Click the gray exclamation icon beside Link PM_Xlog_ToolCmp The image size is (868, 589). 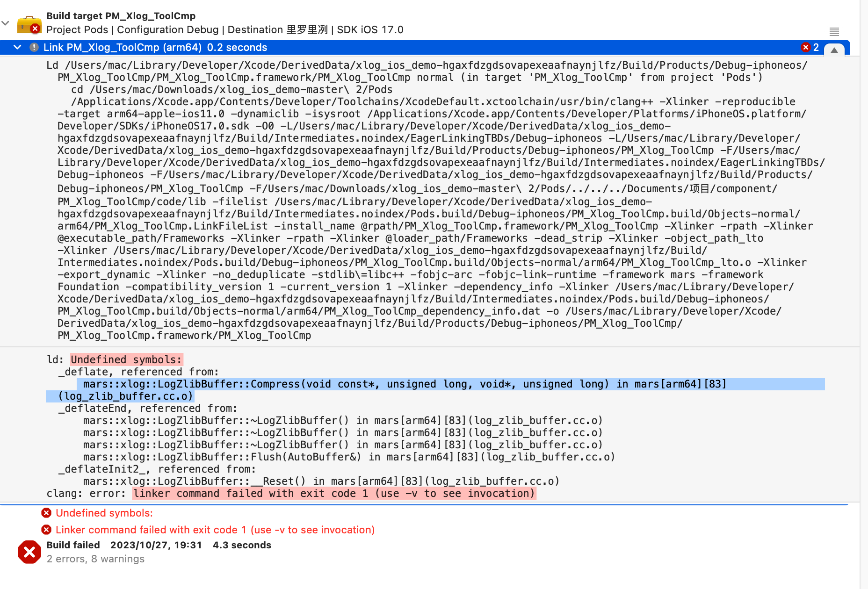pos(34,47)
